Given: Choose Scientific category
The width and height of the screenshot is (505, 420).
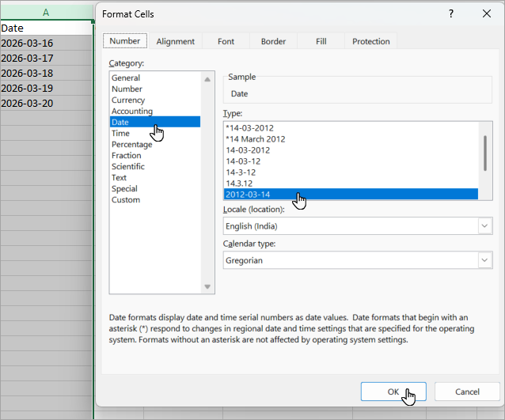Looking at the screenshot, I should (155, 166).
